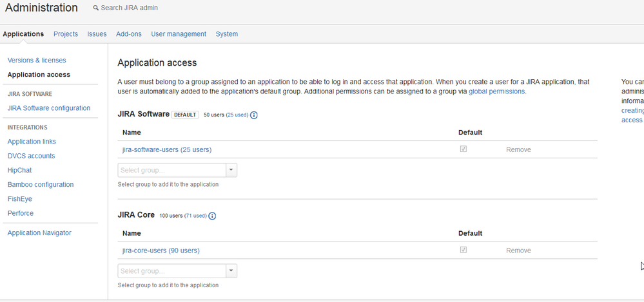Image resolution: width=644 pixels, height=302 pixels.
Task: Open JIRA Software license info icon
Action: tap(254, 115)
